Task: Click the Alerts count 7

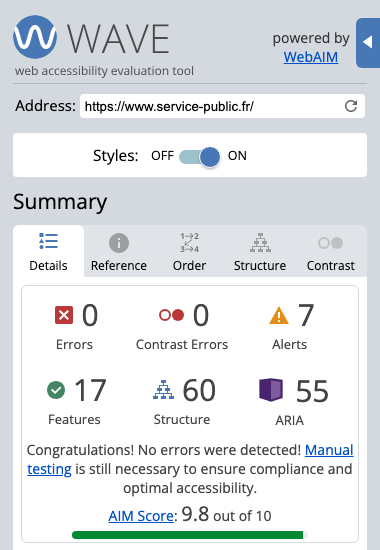Action: pos(306,315)
